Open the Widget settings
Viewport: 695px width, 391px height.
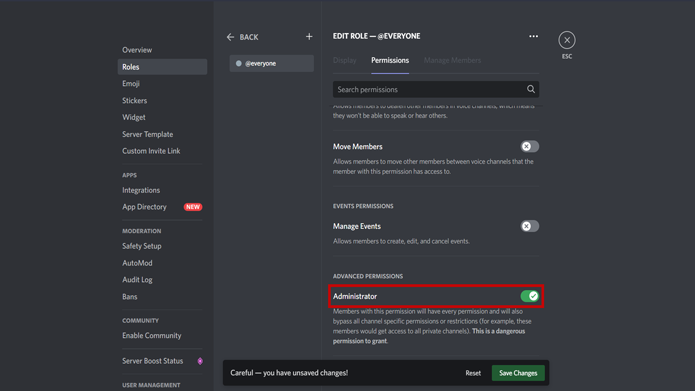point(162,117)
